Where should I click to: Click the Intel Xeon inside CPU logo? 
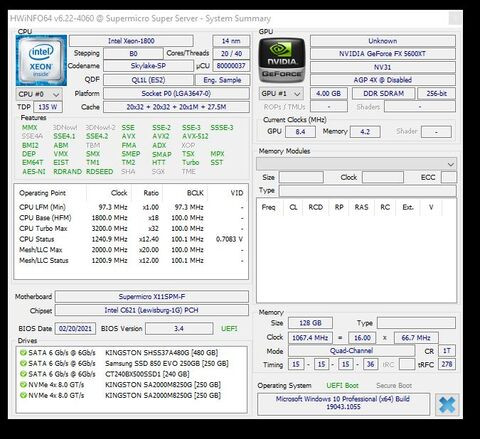[41, 61]
